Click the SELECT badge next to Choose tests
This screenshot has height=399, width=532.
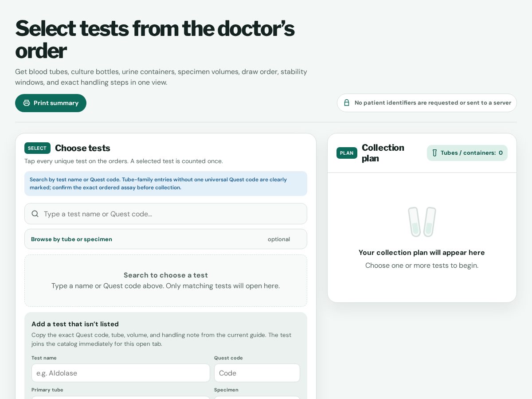(x=37, y=148)
